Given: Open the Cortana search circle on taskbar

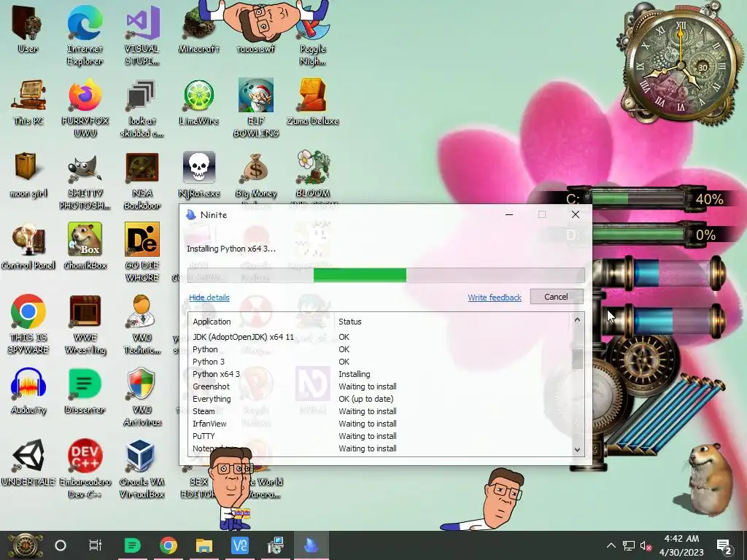Looking at the screenshot, I should (x=61, y=545).
